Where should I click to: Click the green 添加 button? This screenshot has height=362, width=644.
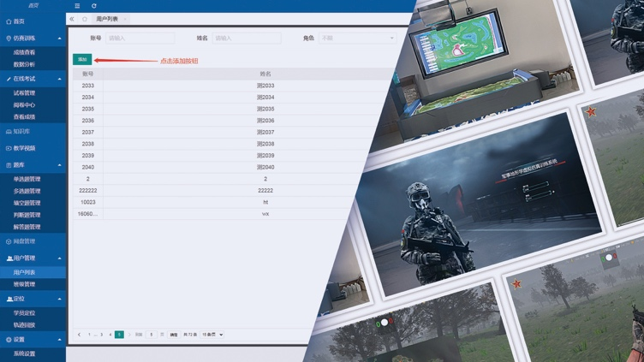(x=82, y=60)
